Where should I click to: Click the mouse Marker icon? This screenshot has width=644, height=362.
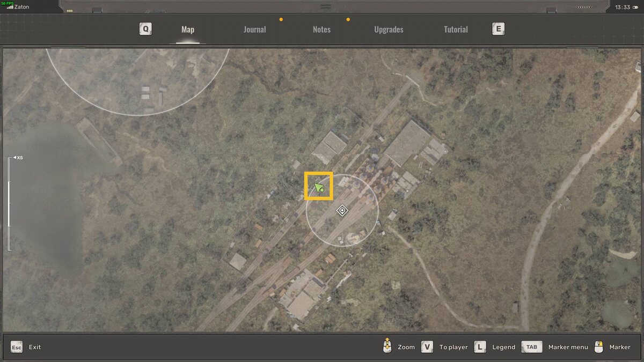pos(600,347)
